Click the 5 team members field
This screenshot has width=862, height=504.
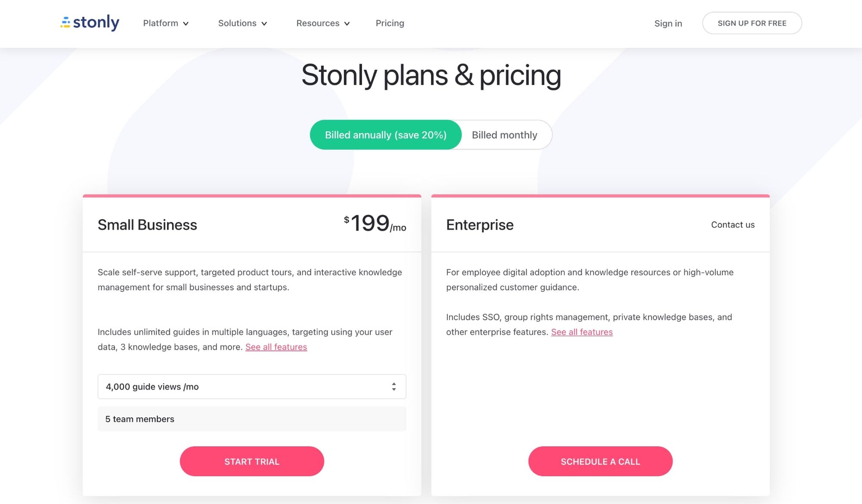252,419
